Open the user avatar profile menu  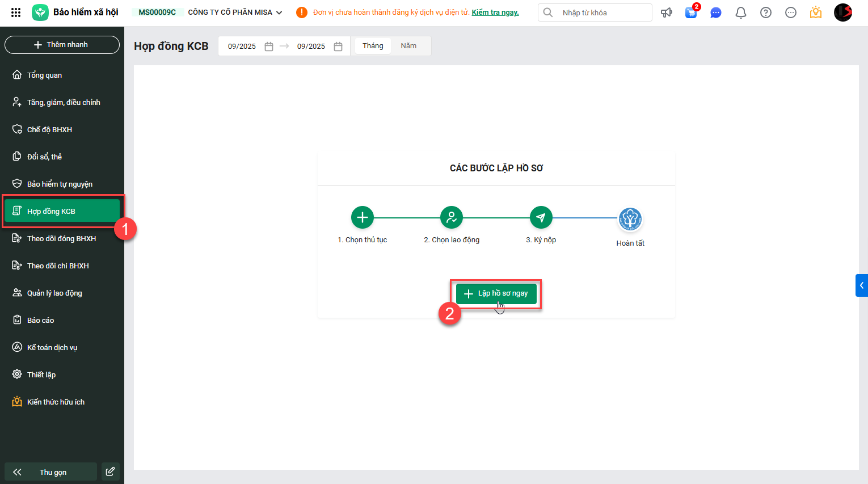click(843, 12)
